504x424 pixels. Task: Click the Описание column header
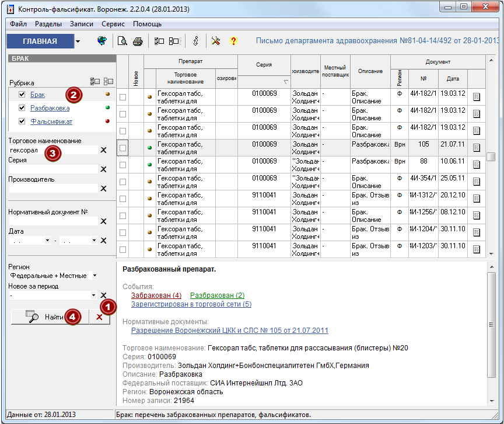[x=370, y=71]
